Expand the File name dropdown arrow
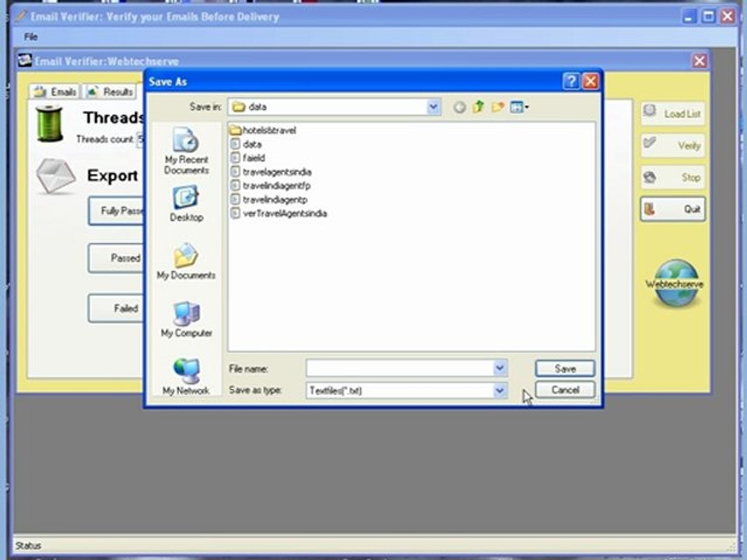 pyautogui.click(x=500, y=368)
